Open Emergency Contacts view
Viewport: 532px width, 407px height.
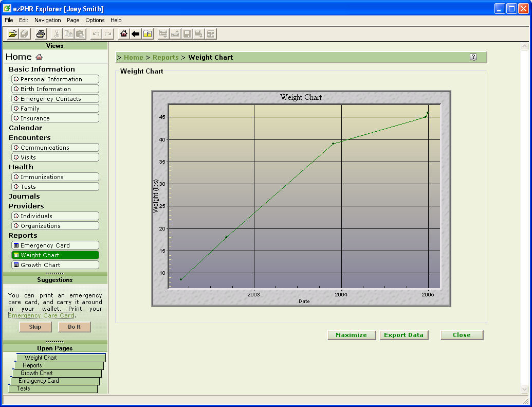56,99
